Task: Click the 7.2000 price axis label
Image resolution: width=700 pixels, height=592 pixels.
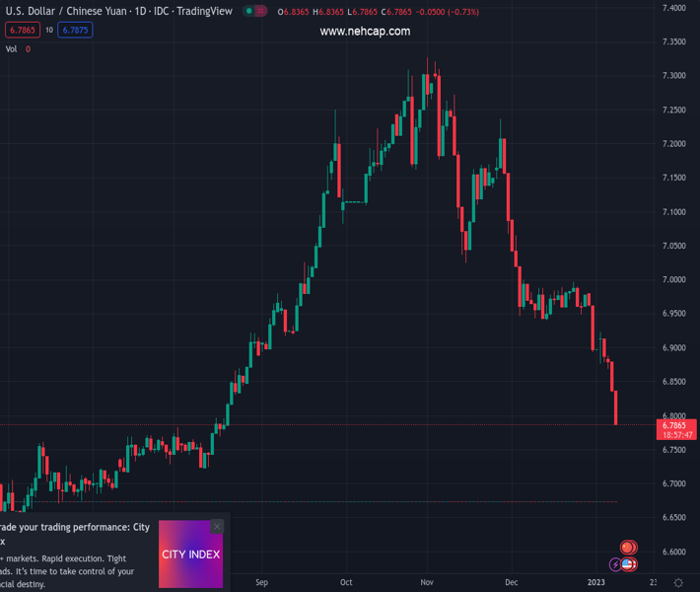Action: point(674,144)
